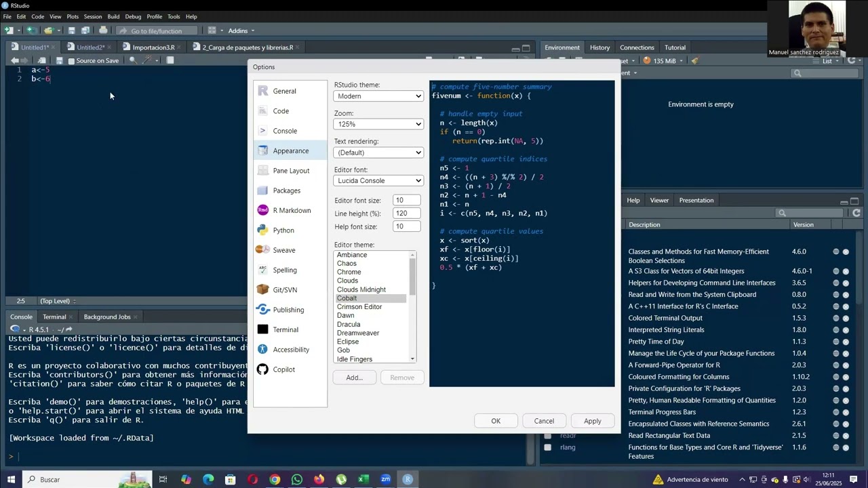Viewport: 868px width, 488px height.
Task: Switch to the Connections tab
Action: [637, 47]
